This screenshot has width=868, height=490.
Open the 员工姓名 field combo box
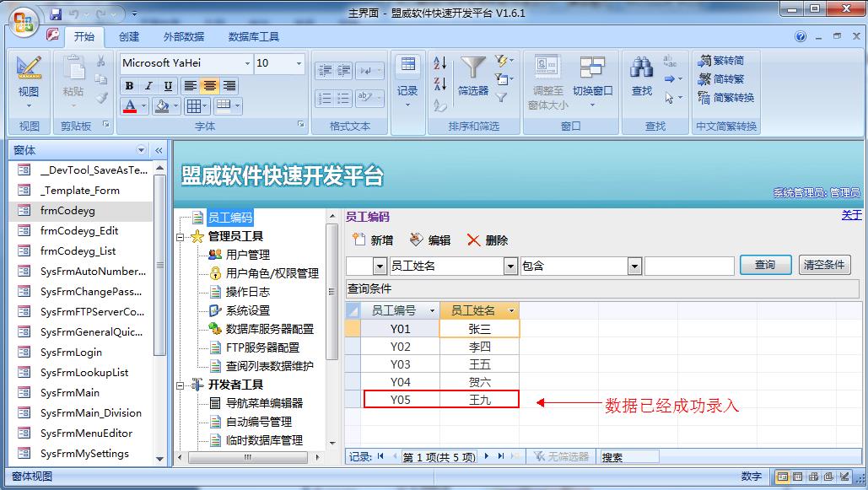[510, 267]
